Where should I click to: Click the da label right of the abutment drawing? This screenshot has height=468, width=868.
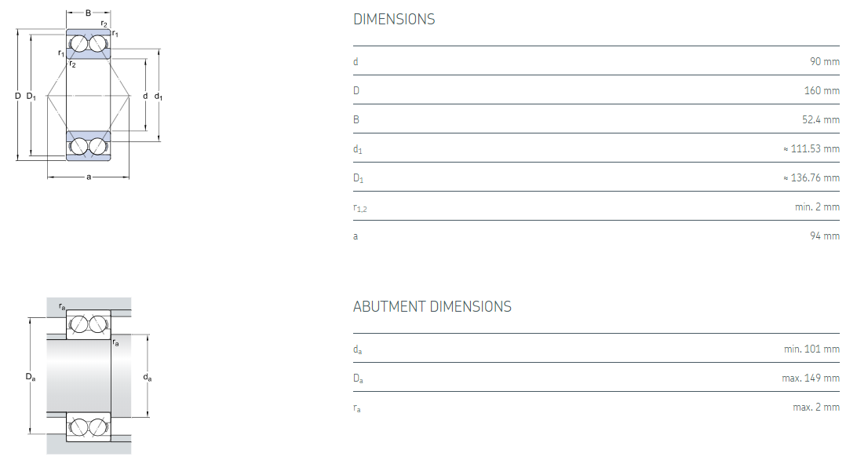coord(148,378)
